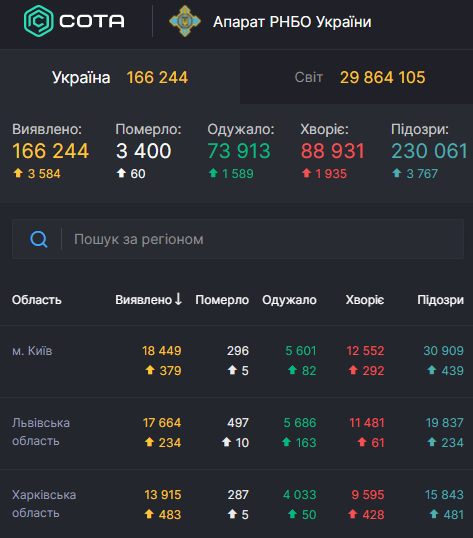Viewport: 473px width, 538px height.
Task: Click the RNBO Ukraine emblem icon
Action: (x=185, y=21)
